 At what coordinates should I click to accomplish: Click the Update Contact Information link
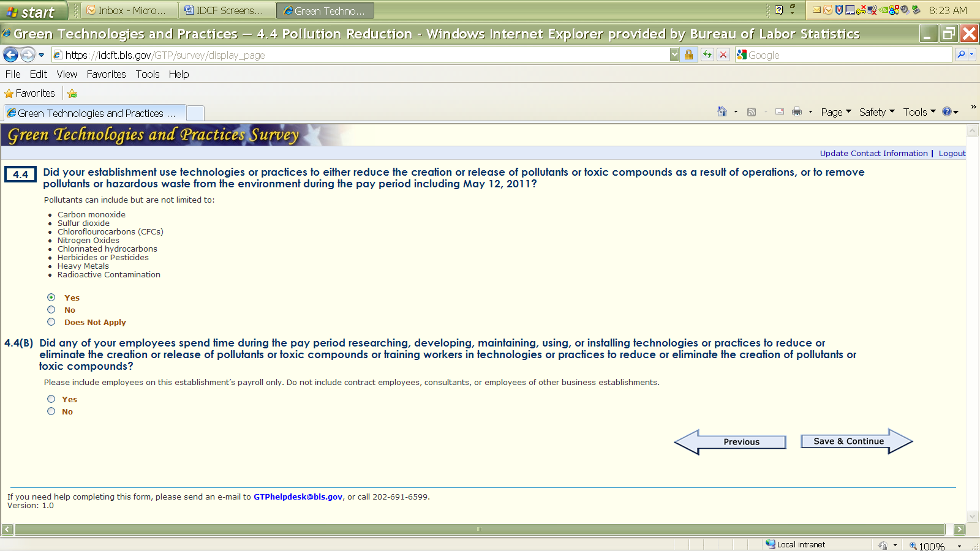(x=873, y=154)
